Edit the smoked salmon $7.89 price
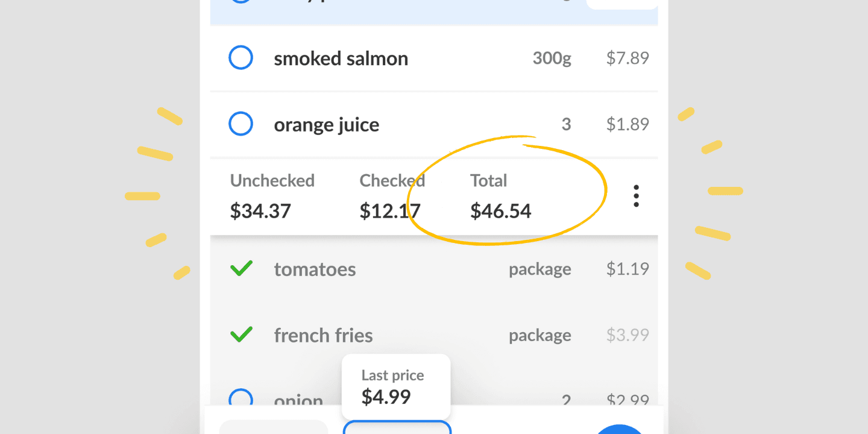 (627, 58)
